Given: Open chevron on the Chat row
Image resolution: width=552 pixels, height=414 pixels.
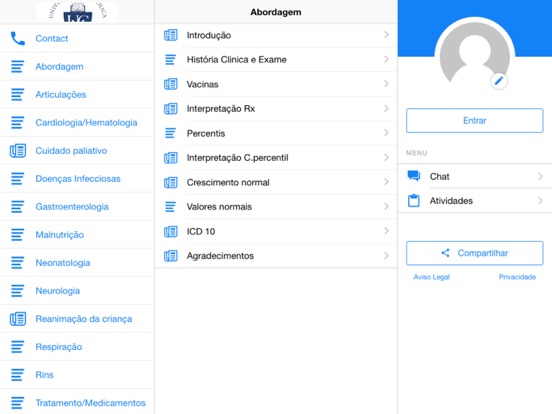Looking at the screenshot, I should (540, 176).
